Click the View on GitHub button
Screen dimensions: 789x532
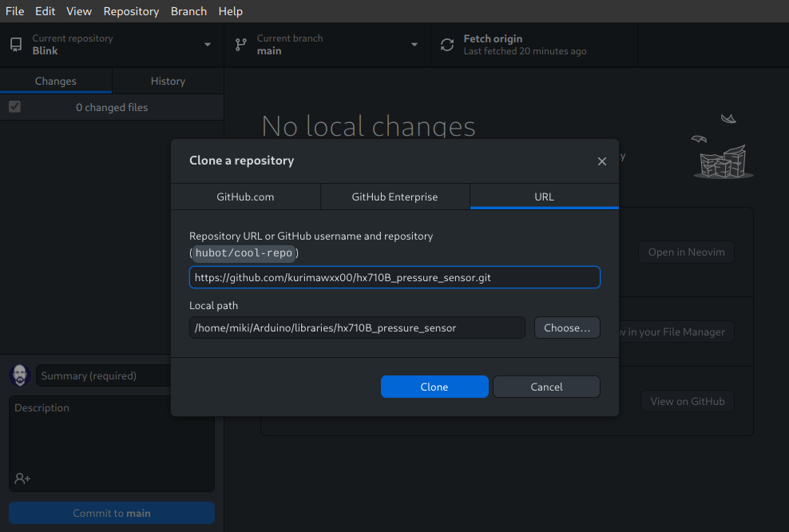688,401
